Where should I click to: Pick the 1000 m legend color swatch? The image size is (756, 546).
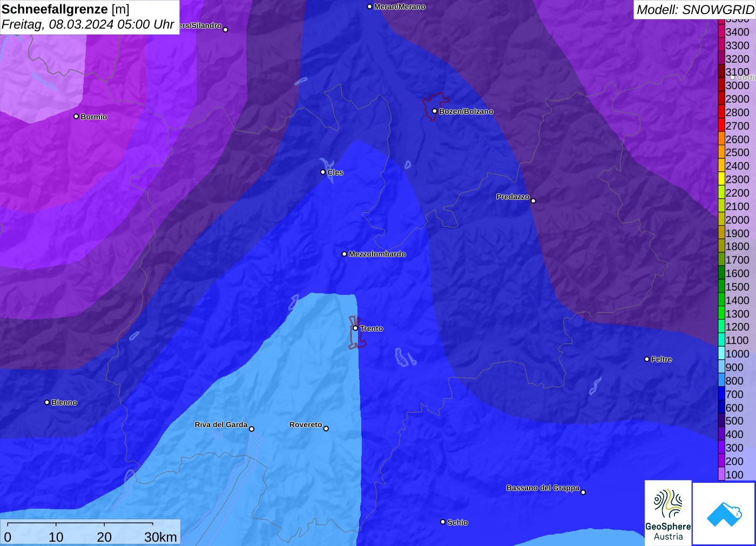[x=721, y=354]
